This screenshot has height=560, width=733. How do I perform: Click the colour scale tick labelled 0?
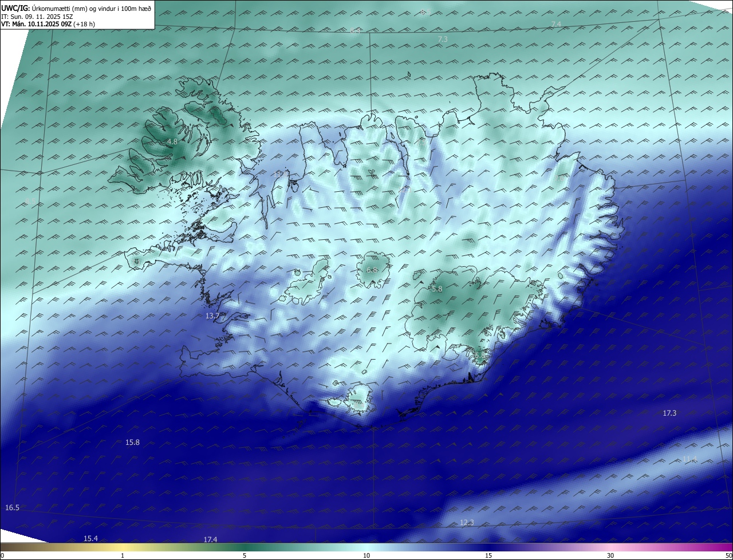pyautogui.click(x=2, y=555)
